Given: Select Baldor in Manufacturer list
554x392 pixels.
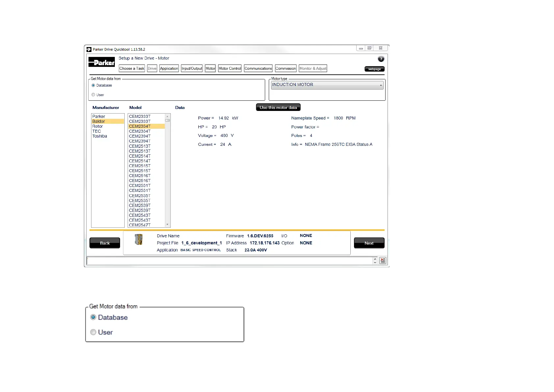Looking at the screenshot, I should [108, 121].
